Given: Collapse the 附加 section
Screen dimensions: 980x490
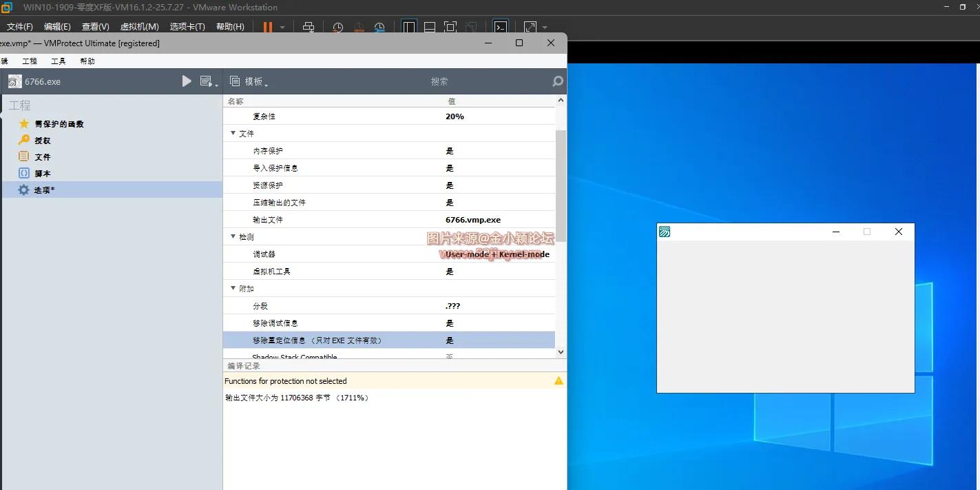Looking at the screenshot, I should click(x=233, y=288).
